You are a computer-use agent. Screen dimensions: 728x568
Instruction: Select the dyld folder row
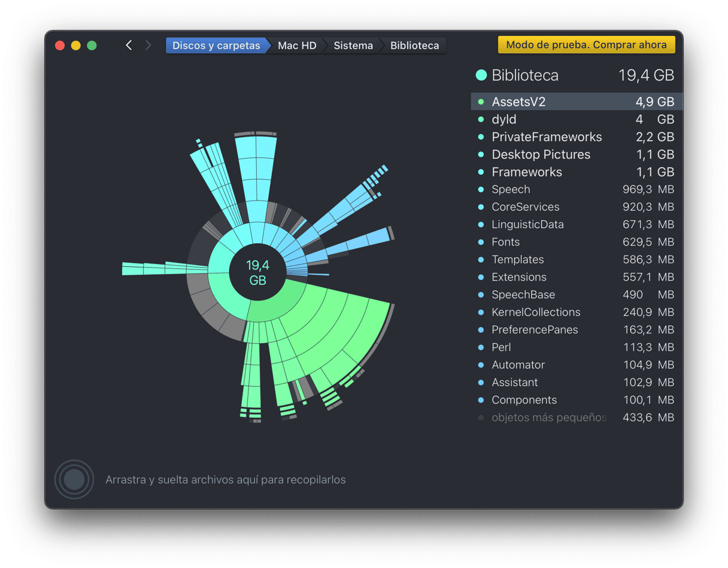point(577,120)
